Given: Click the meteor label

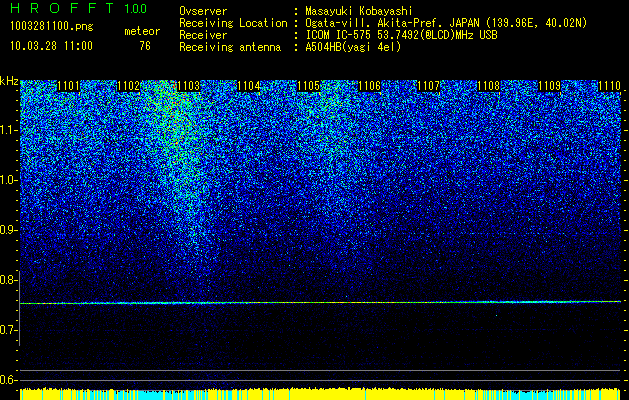Looking at the screenshot, I should [x=142, y=31].
